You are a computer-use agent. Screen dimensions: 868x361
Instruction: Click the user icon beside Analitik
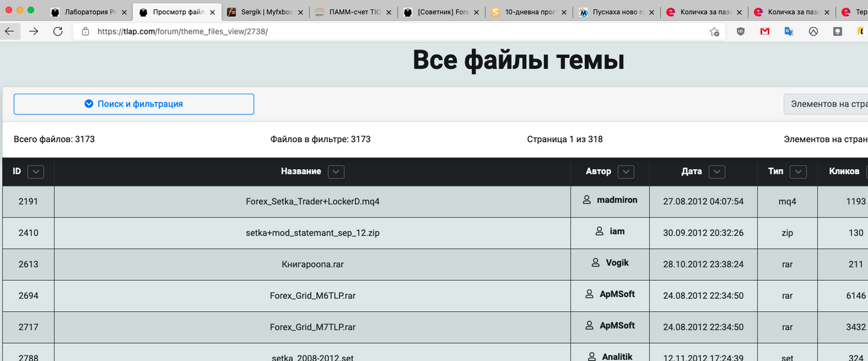(x=591, y=356)
